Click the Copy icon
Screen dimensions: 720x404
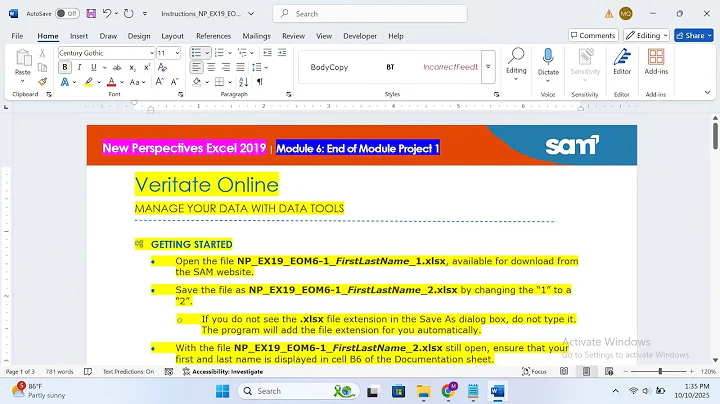(x=42, y=67)
